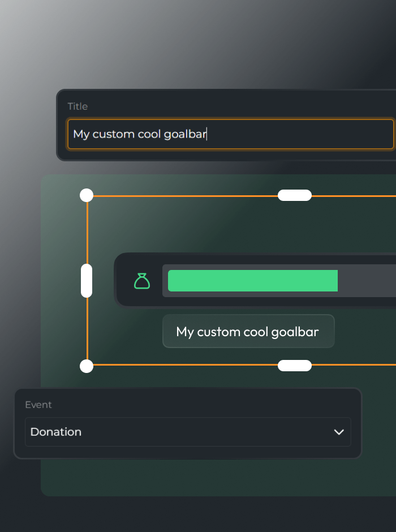The image size is (396, 532).
Task: Click the left-side vertical pill resize handle
Action: click(x=87, y=281)
